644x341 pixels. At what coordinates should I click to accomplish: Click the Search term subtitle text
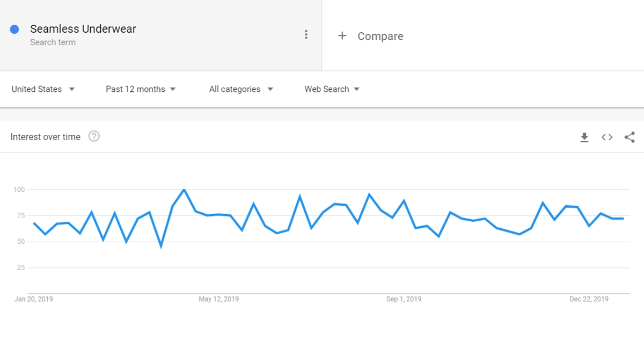pos(53,42)
